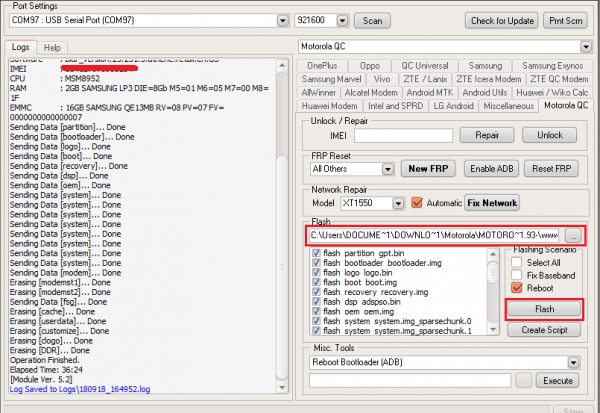Uncheck flash system system.img_sparsechunk.0
The height and width of the screenshot is (413, 600).
pos(316,321)
